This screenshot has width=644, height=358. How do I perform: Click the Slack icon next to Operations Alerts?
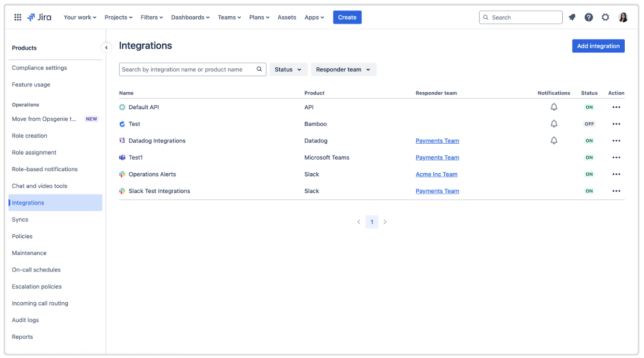pyautogui.click(x=122, y=174)
